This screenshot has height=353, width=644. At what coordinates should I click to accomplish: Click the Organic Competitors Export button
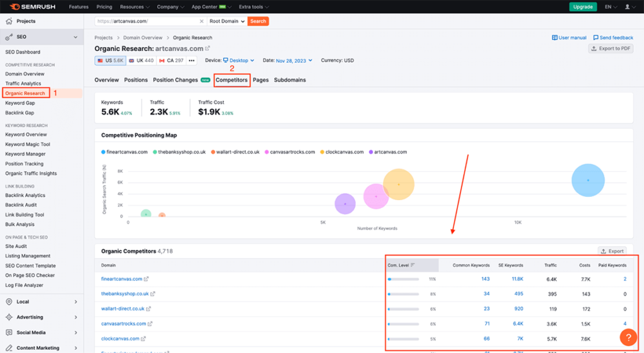(613, 251)
